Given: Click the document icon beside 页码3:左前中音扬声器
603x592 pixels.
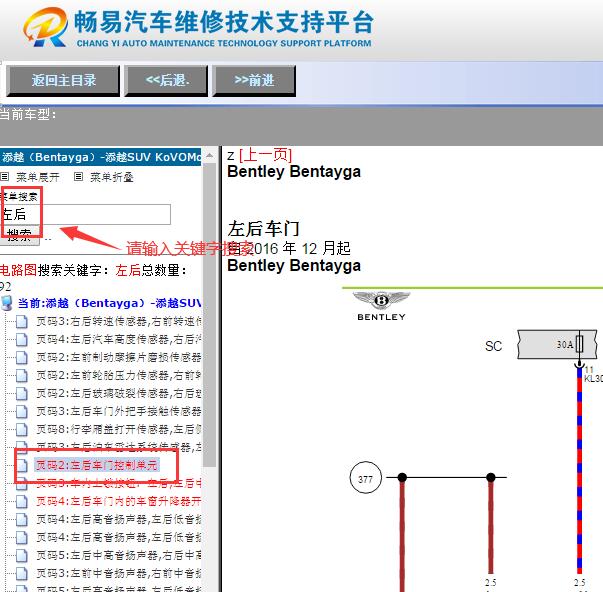Looking at the screenshot, I should coord(22,574).
